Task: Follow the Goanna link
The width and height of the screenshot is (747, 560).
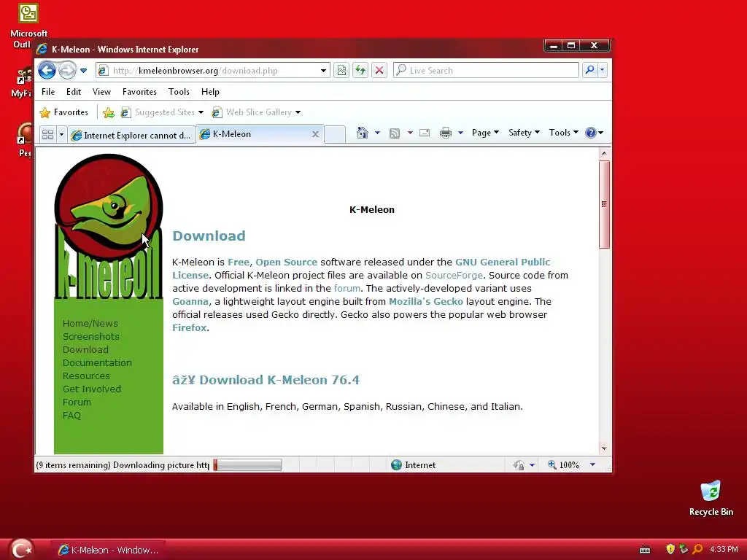Action: tap(190, 301)
